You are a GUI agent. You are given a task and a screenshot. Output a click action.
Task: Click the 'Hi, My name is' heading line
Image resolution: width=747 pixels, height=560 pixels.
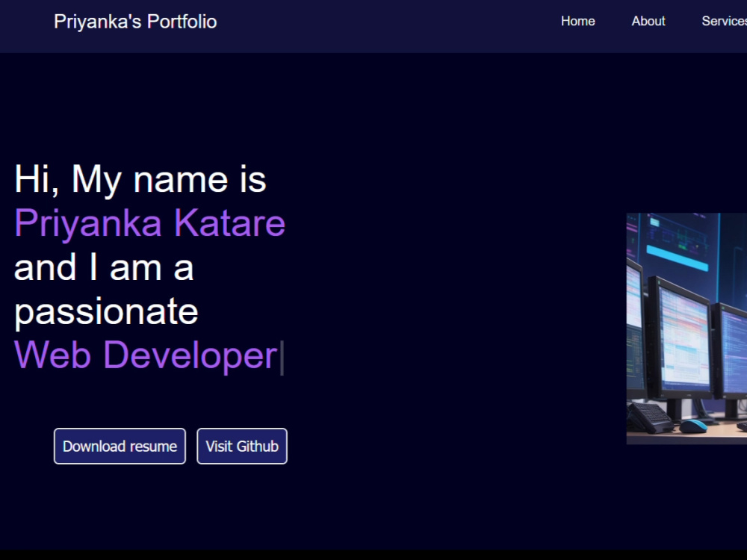(x=140, y=179)
